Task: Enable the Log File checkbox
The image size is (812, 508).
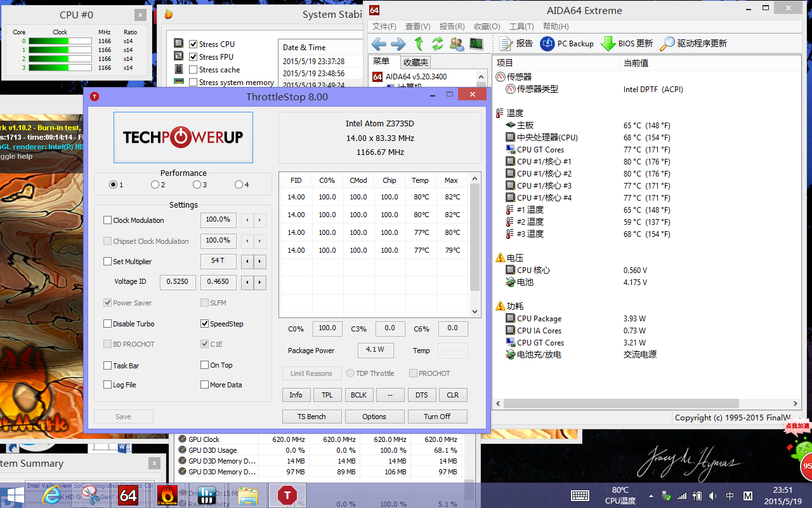Action: (107, 385)
